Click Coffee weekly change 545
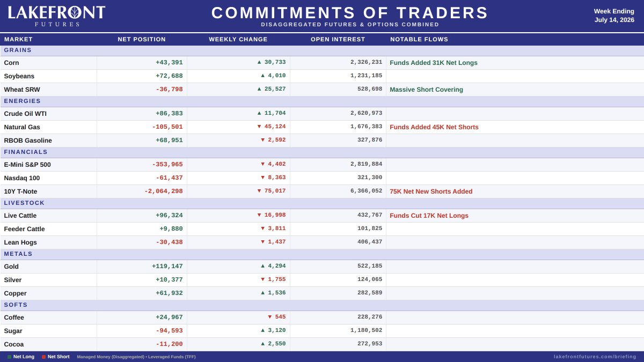The height and width of the screenshot is (362, 644). point(277,317)
